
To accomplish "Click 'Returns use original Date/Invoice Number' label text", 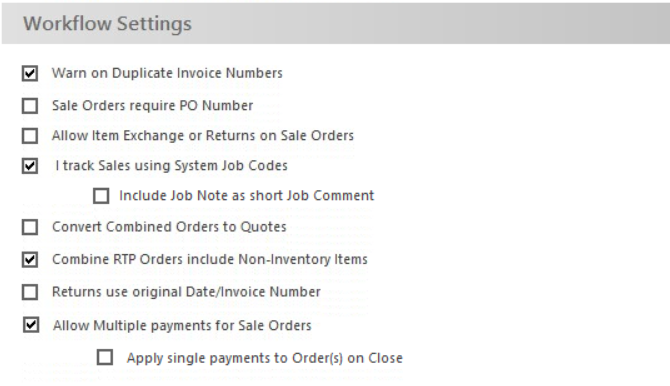I will coord(186,292).
